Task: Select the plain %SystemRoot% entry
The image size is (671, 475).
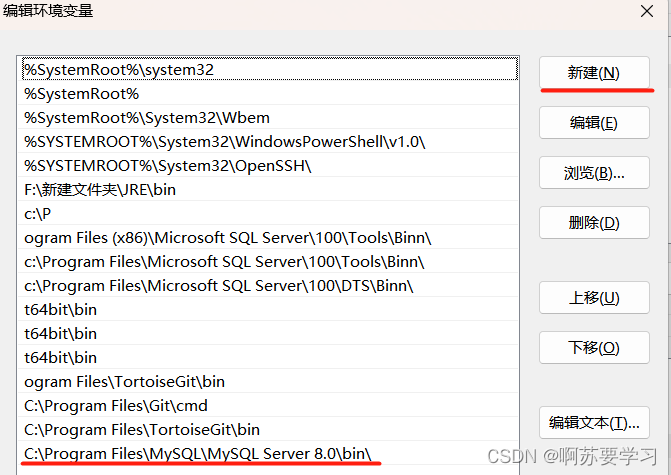Action: coord(268,94)
